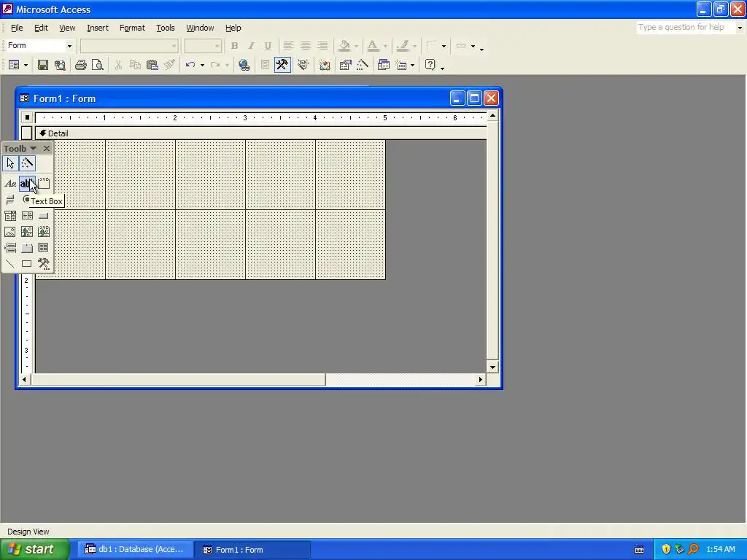Open the Format menu

pos(132,28)
